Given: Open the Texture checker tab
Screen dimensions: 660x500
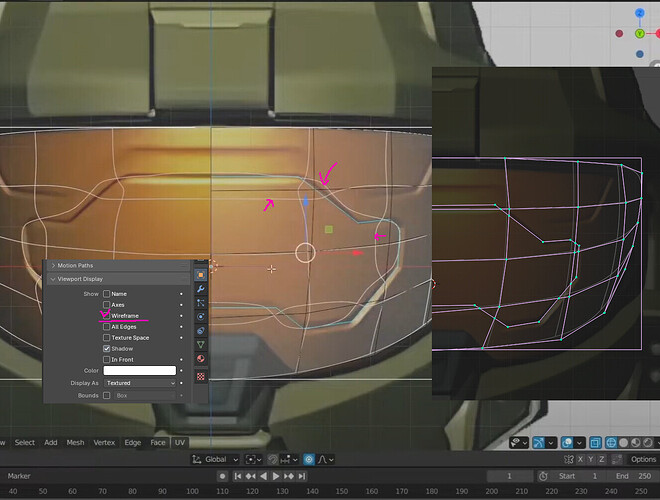Looking at the screenshot, I should coord(201,376).
